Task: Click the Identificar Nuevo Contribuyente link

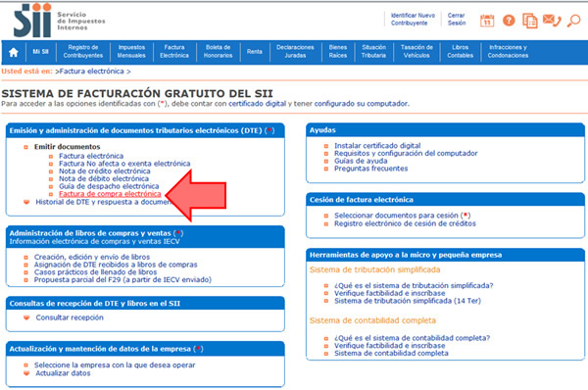Action: (x=413, y=20)
